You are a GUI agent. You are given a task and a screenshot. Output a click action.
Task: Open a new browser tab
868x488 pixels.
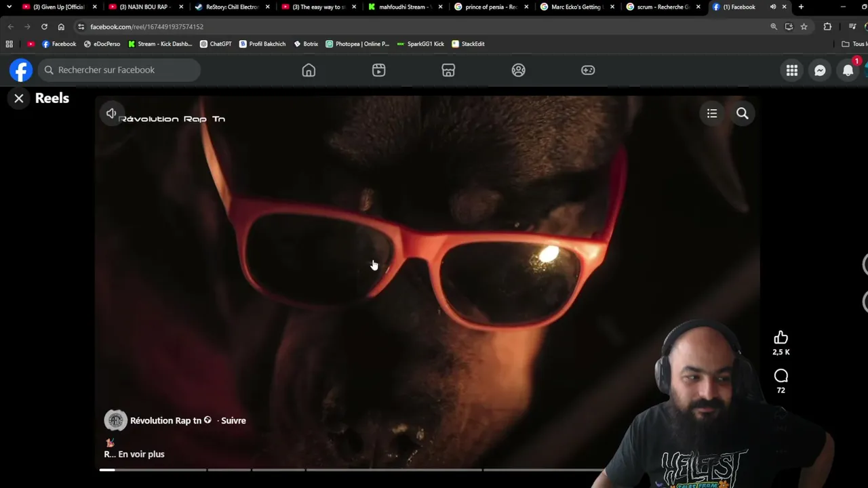coord(801,7)
